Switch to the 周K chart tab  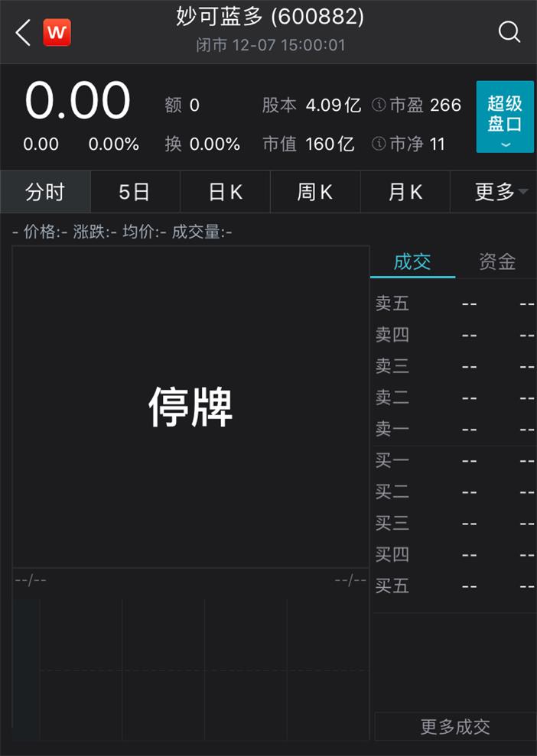pos(315,192)
